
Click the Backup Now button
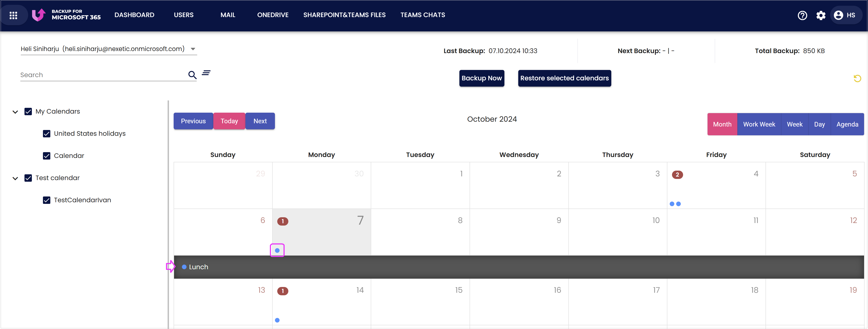pyautogui.click(x=482, y=78)
